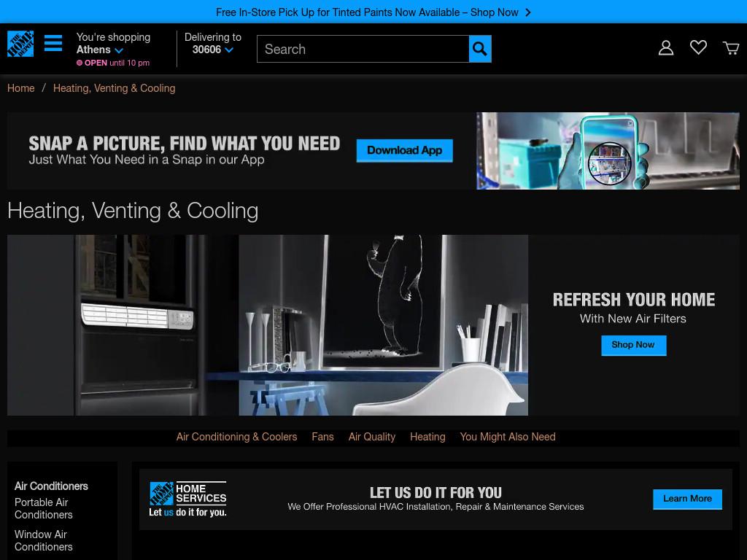Screen dimensions: 747x560
Task: Click the Home Services logo
Action: pos(187,499)
